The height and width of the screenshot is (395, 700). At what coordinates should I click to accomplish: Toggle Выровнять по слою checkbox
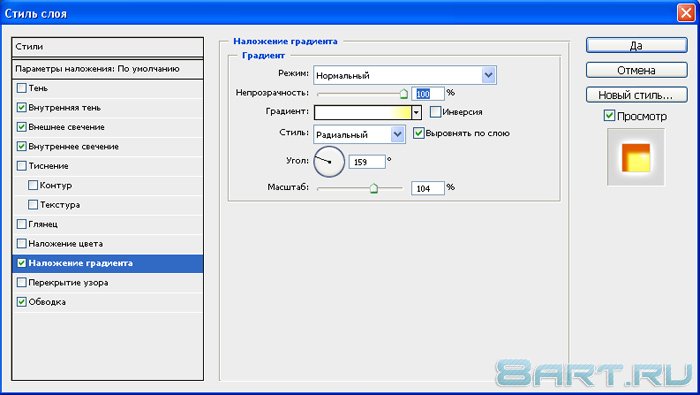(418, 133)
